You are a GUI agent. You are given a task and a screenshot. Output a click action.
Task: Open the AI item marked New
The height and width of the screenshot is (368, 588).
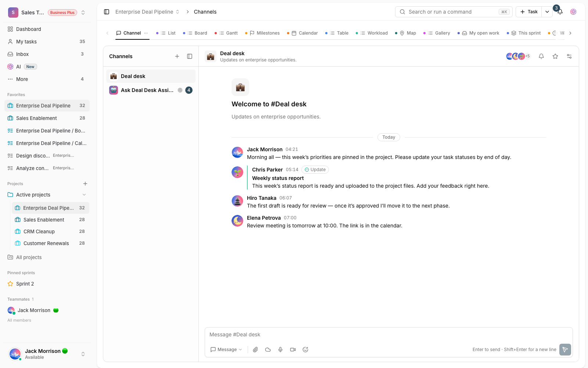[x=47, y=67]
